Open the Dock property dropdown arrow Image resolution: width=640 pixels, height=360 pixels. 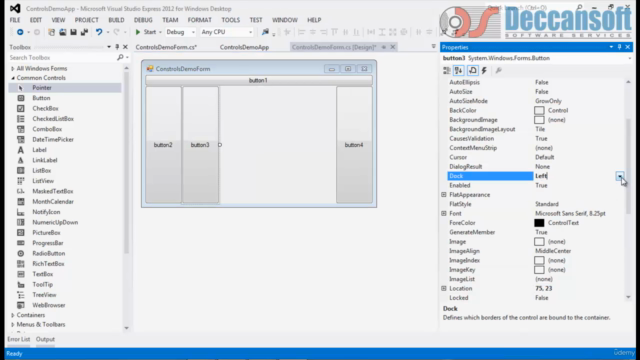coord(620,176)
